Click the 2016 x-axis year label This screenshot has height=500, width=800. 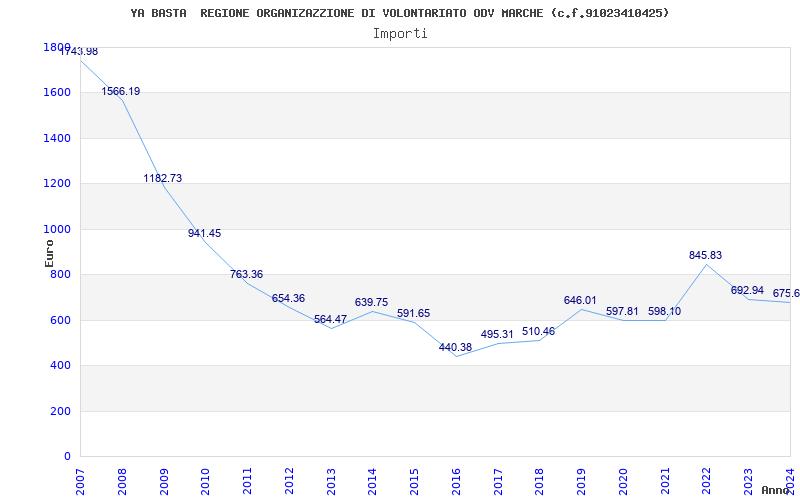click(456, 481)
